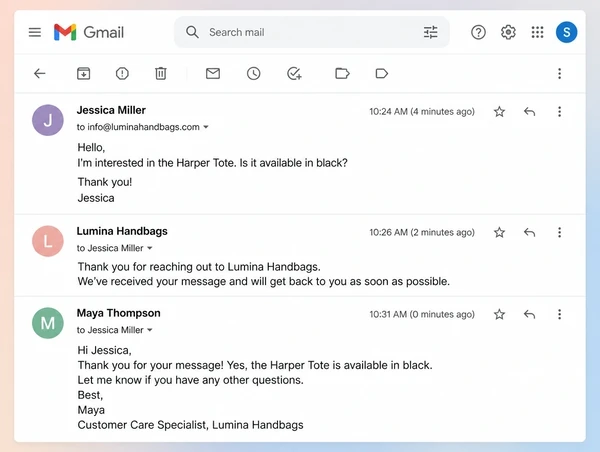Click the Gmail logo

[x=89, y=32]
